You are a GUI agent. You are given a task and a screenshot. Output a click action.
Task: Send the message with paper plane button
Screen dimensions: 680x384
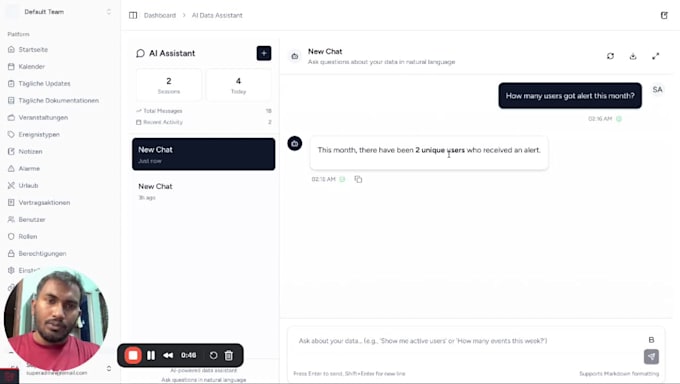coord(651,357)
